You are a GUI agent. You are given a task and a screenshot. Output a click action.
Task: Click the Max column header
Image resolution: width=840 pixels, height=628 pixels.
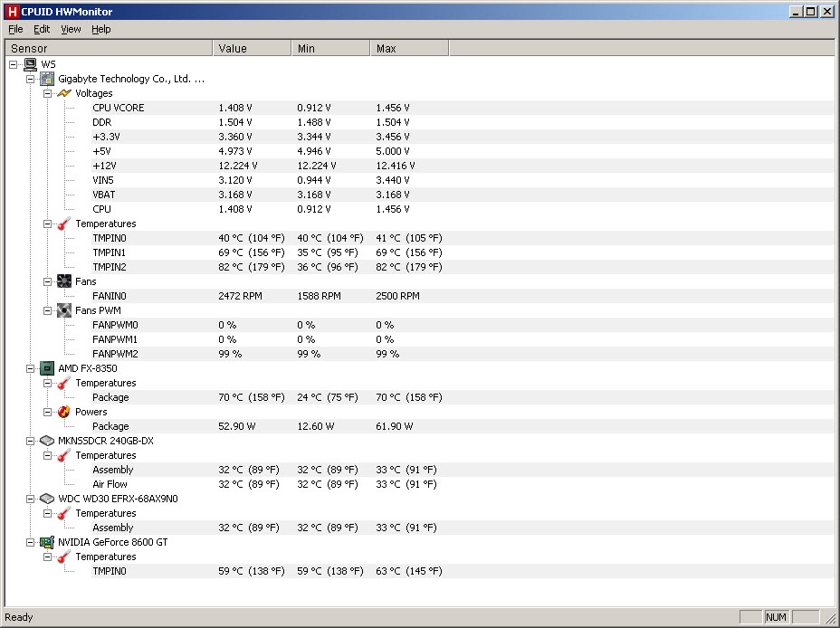[409, 48]
